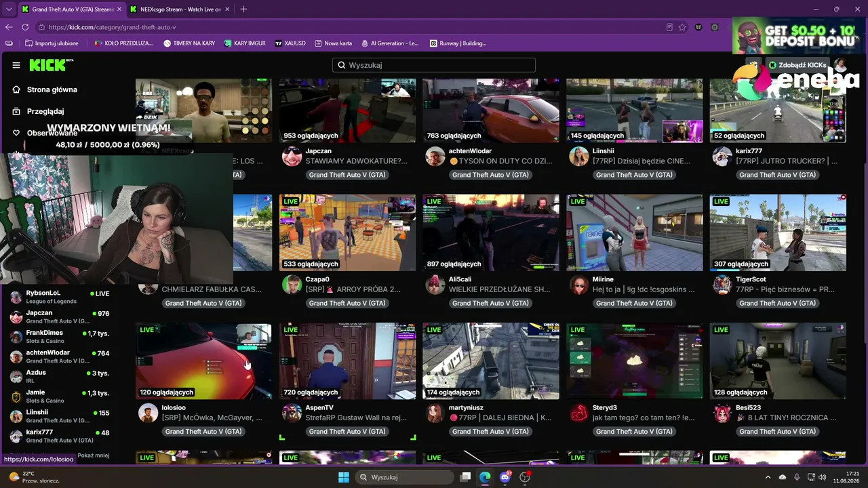
Task: Open Windows Start menu
Action: (x=343, y=477)
